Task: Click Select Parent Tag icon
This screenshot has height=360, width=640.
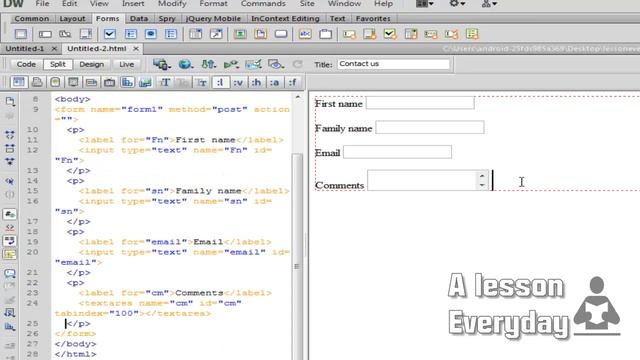Action: (x=10, y=181)
